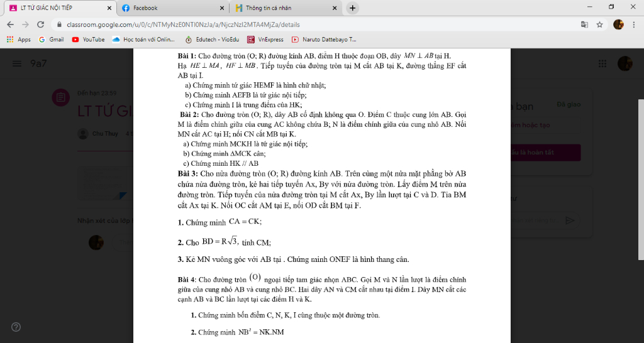Click Bài 3 problem heading text
644x343 pixels.
click(187, 173)
